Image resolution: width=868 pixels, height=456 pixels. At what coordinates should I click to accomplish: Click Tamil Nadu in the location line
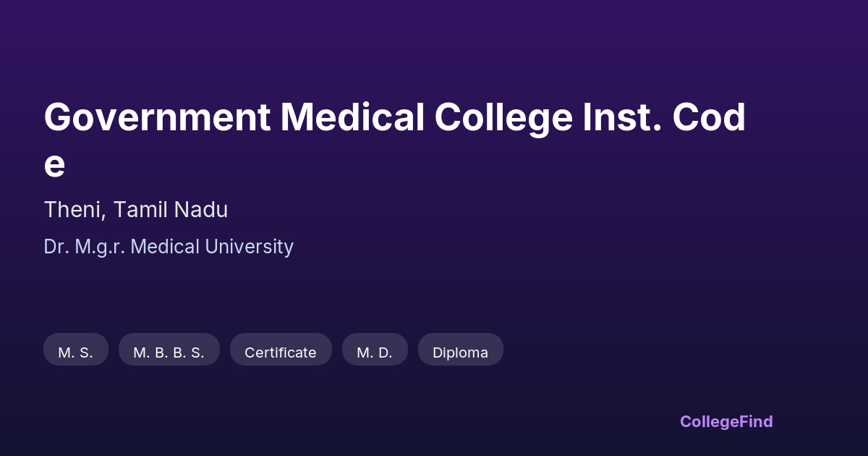(172, 210)
